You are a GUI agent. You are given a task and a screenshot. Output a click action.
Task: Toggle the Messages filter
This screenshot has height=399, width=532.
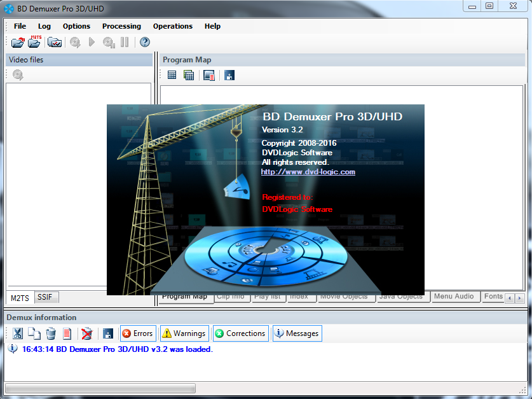tap(297, 333)
